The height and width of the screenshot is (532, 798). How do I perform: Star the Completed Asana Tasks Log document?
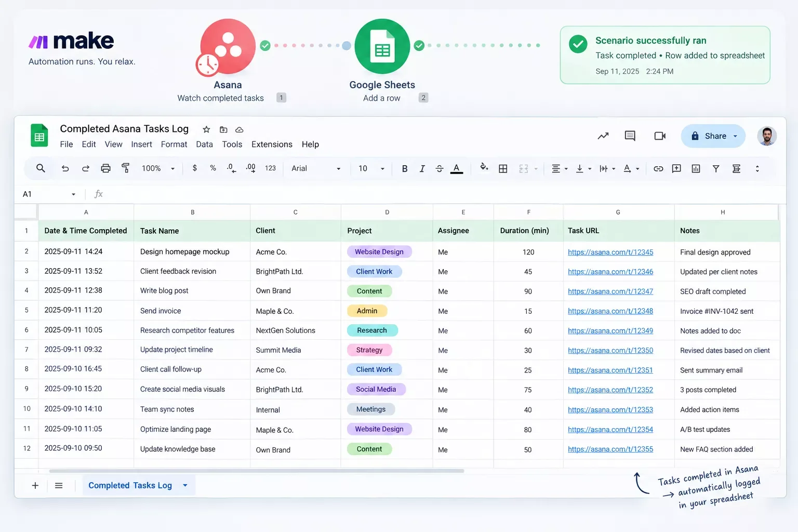(x=206, y=129)
